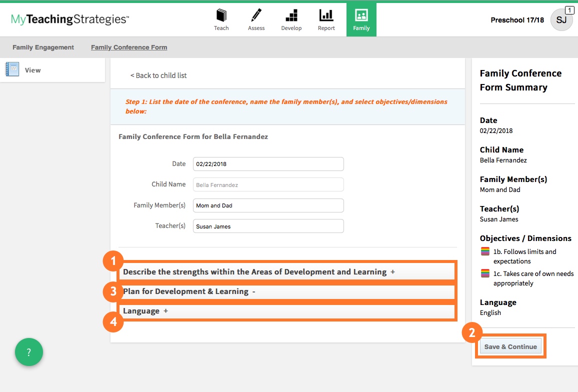
Task: Open the SJ profile avatar
Action: pos(561,20)
